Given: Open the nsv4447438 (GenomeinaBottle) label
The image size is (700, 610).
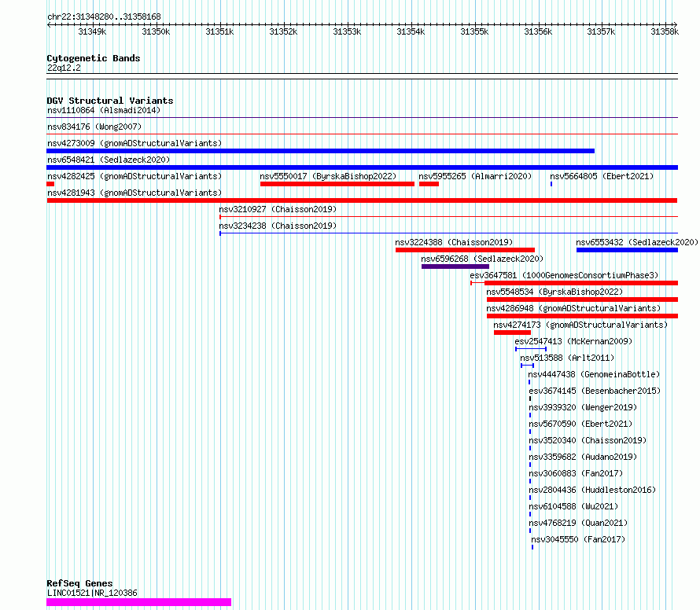Looking at the screenshot, I should coord(594,374).
